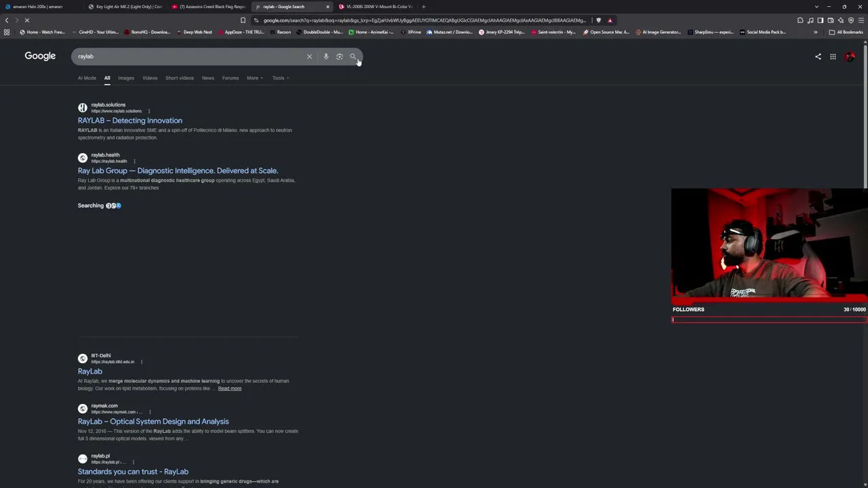Expand the More filters dropdown

tap(255, 78)
